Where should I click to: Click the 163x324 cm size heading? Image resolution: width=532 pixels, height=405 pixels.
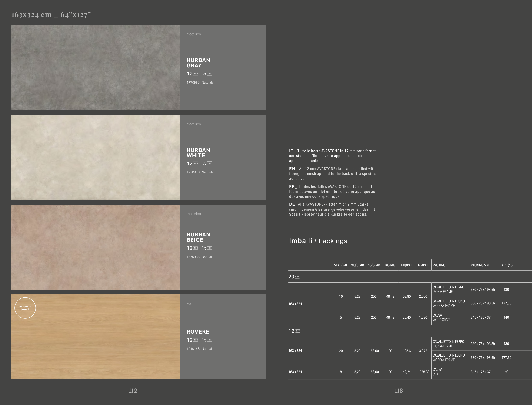(x=51, y=15)
